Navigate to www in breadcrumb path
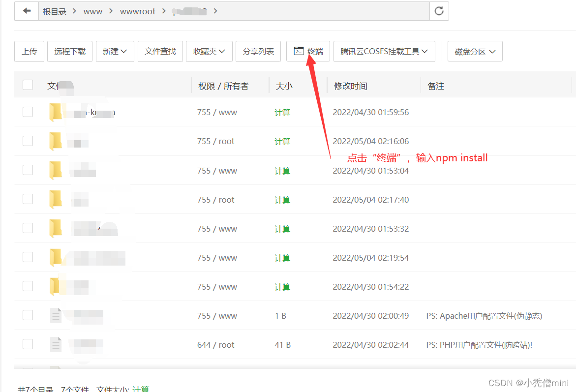 93,11
